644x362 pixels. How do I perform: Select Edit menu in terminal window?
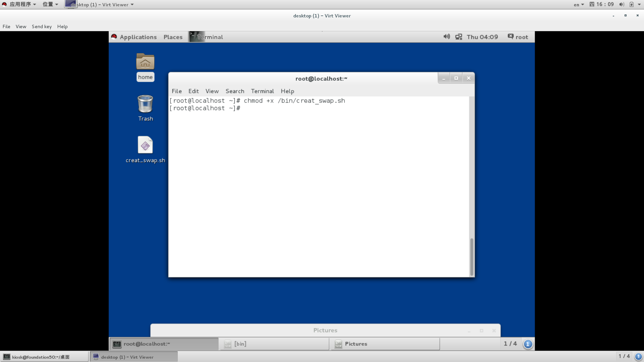pos(193,91)
